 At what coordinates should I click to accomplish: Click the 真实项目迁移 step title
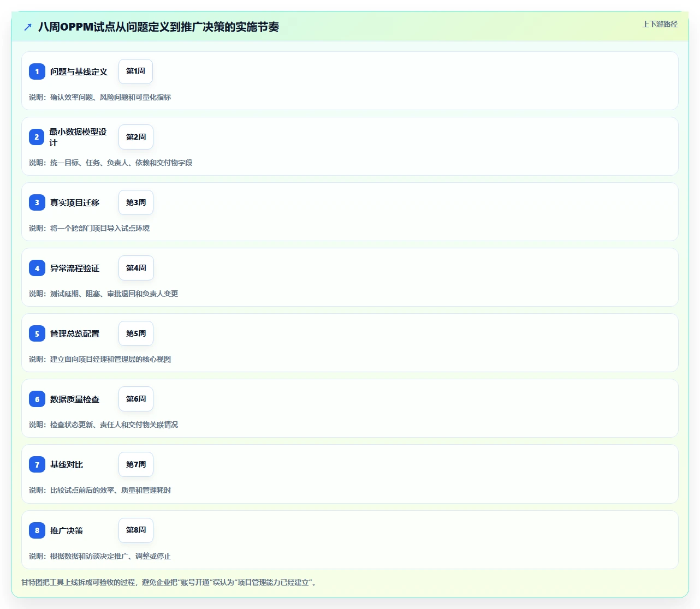click(75, 202)
